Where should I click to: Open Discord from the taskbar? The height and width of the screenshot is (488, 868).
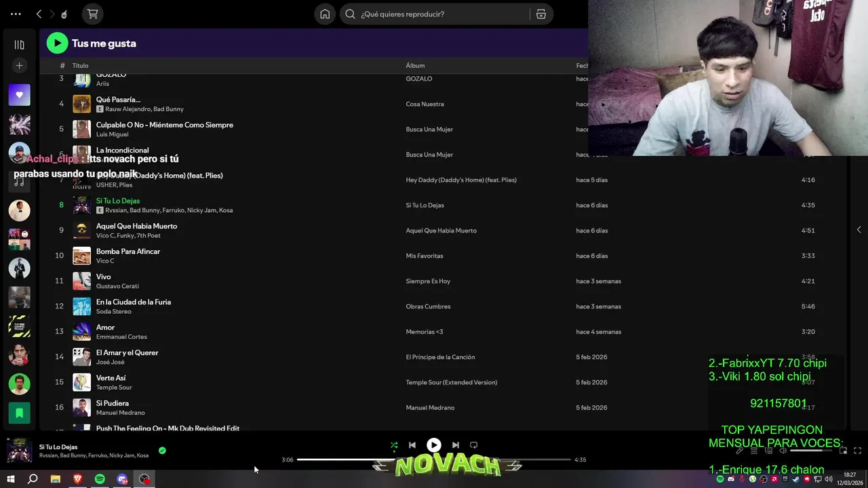(x=122, y=479)
